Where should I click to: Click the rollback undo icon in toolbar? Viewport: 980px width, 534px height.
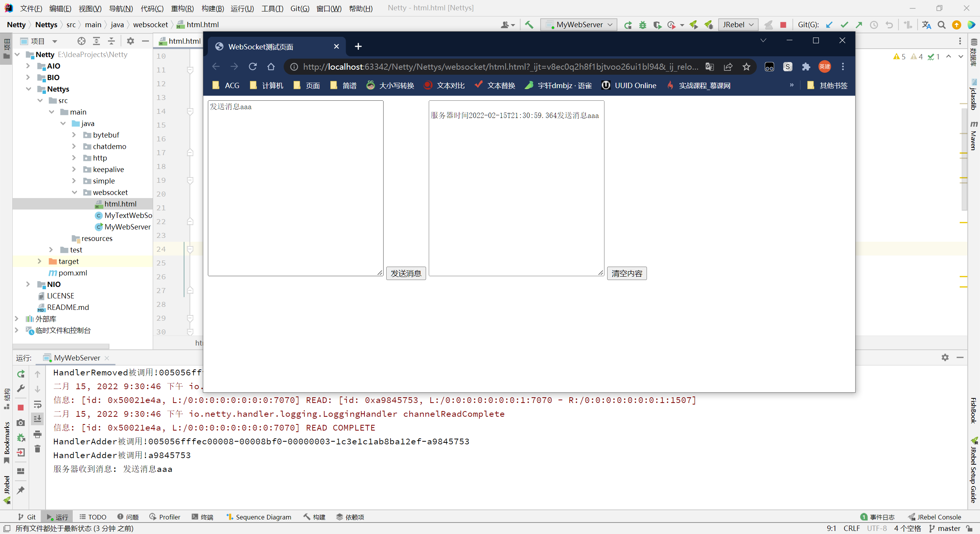(889, 25)
